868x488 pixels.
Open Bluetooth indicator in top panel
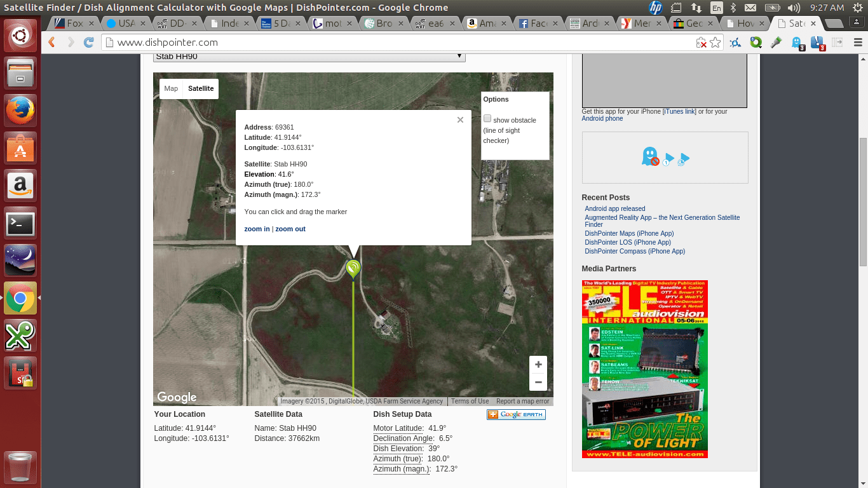733,8
